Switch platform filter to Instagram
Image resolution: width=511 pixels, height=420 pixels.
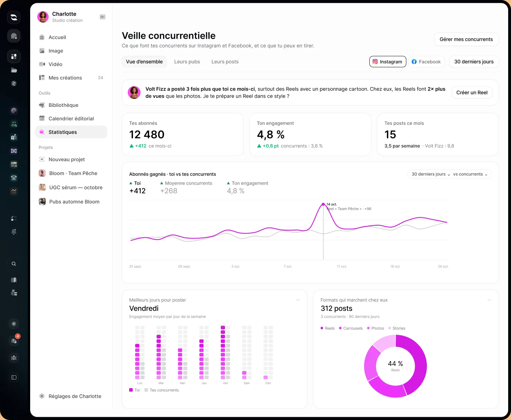pyautogui.click(x=388, y=62)
